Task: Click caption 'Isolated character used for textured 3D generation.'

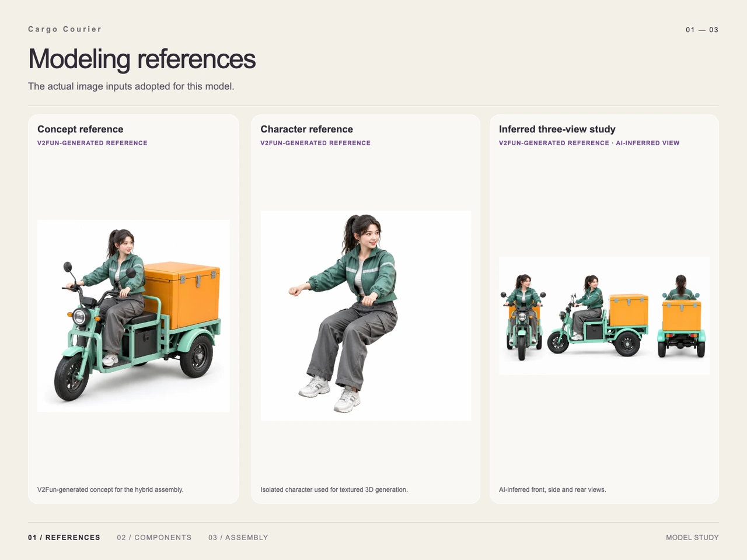Action: 334,489
